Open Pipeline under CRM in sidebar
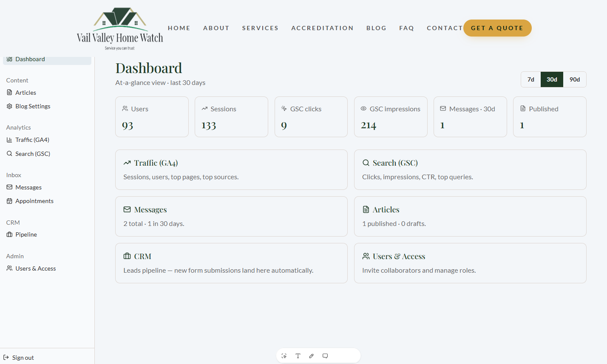 (47, 234)
